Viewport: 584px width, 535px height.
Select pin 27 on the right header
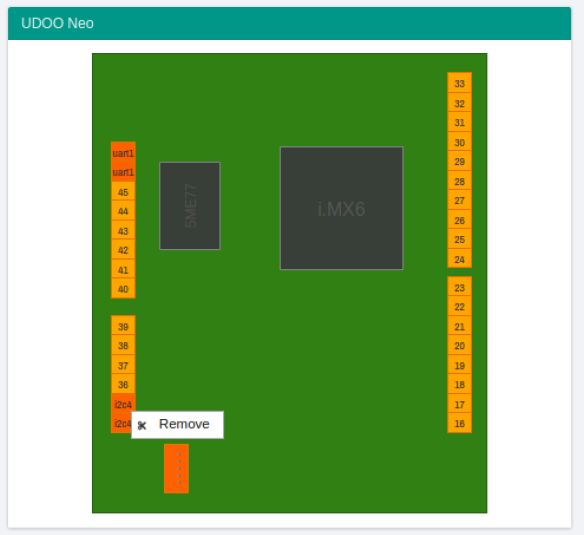click(x=460, y=201)
